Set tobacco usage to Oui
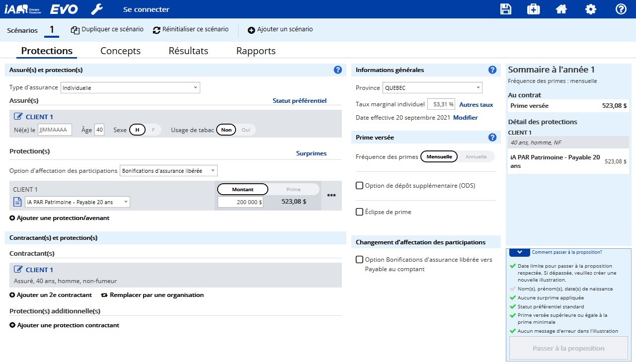This screenshot has width=636, height=364. coord(245,130)
